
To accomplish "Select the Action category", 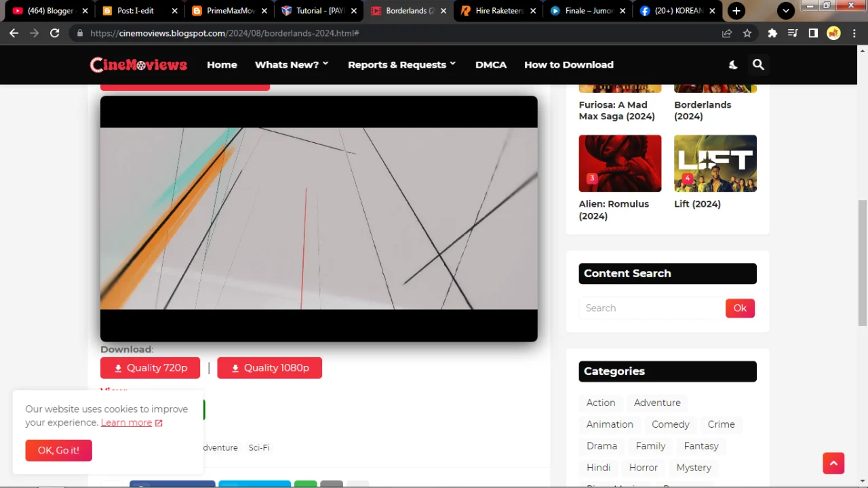I will coord(601,403).
